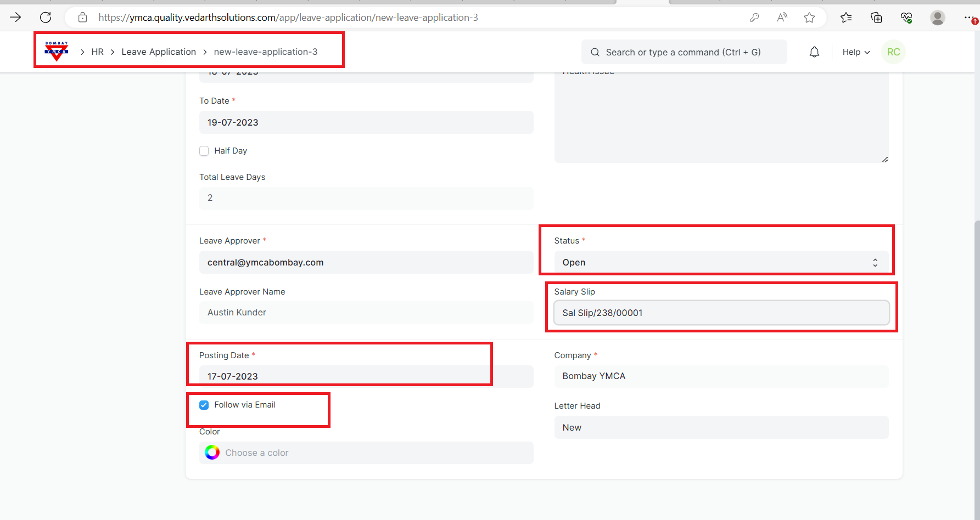Expand the Help menu
This screenshot has width=980, height=520.
[x=856, y=52]
